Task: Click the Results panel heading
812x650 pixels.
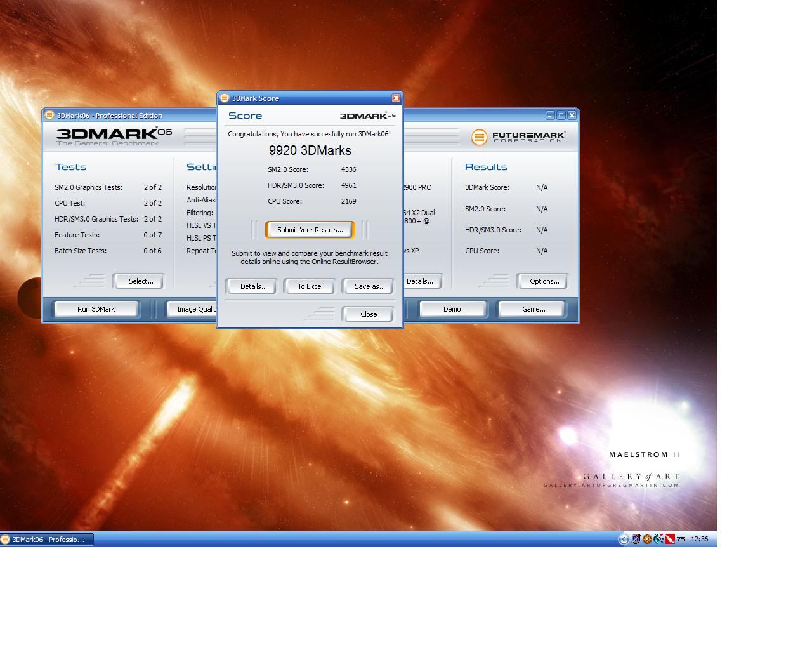Action: pos(486,167)
